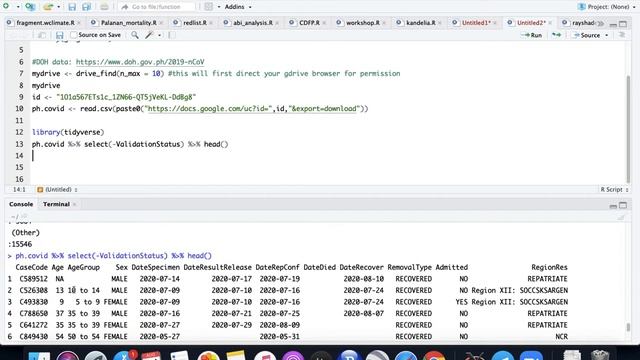This screenshot has height=360, width=640.
Task: Close the kandelia.R tab
Action: click(440, 23)
